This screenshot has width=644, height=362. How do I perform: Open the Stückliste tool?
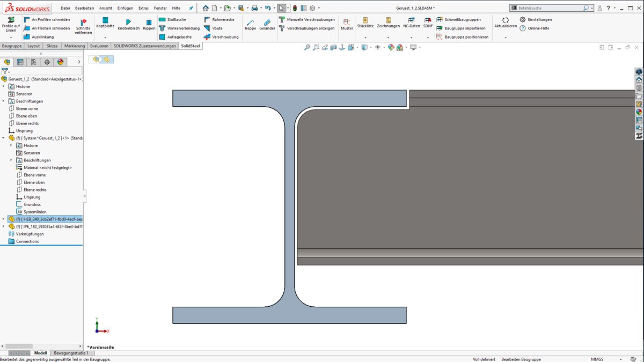[365, 20]
